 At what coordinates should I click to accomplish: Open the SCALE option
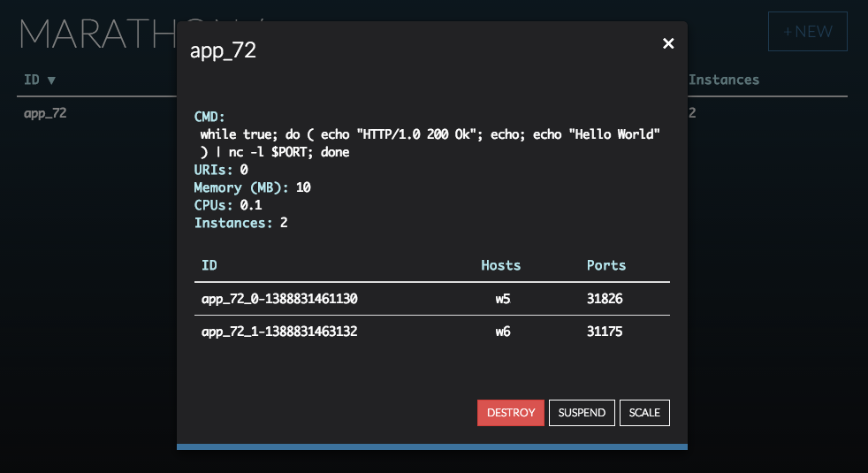644,413
